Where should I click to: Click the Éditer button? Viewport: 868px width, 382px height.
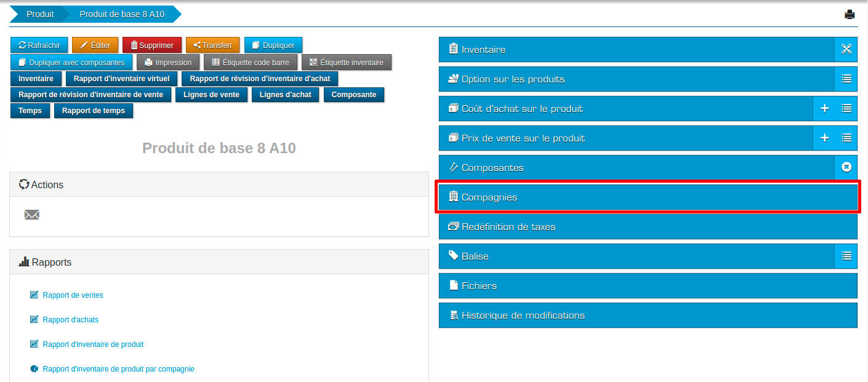[x=95, y=44]
